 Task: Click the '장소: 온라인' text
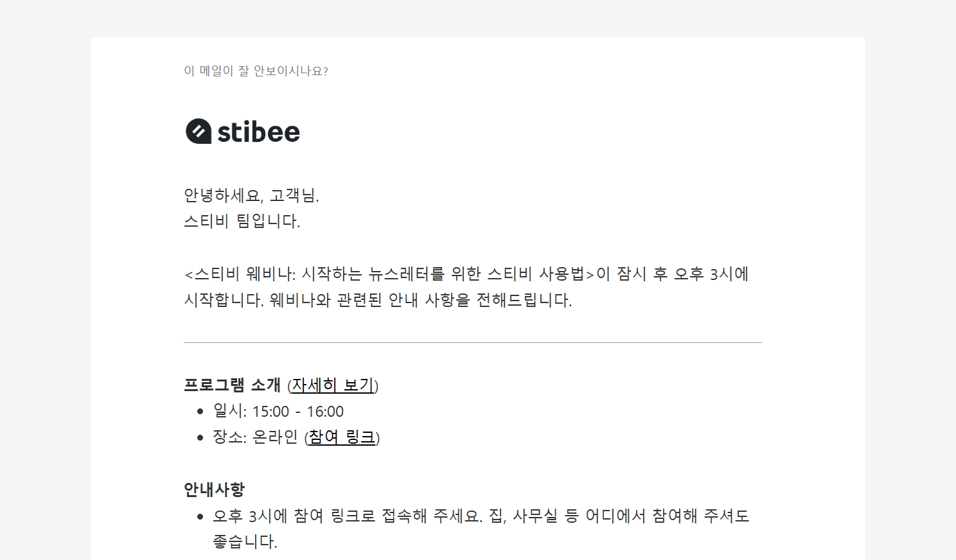255,437
